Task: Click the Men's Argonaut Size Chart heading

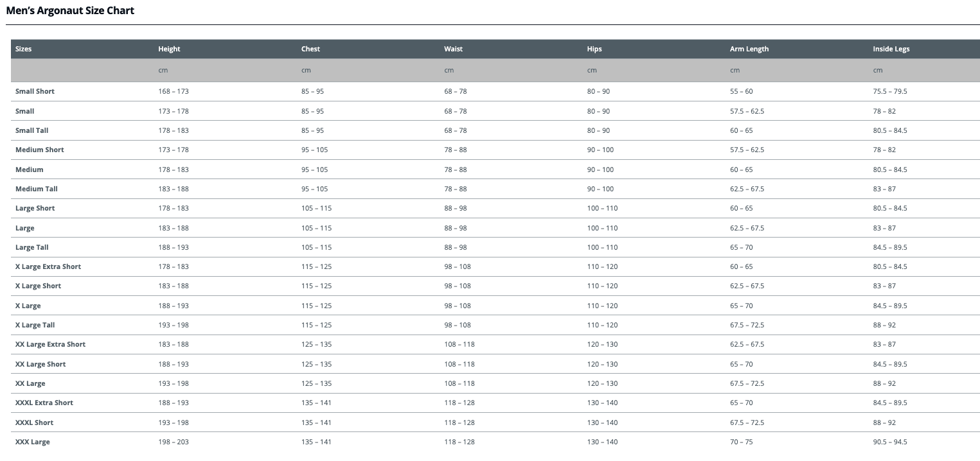Action: pyautogui.click(x=70, y=10)
